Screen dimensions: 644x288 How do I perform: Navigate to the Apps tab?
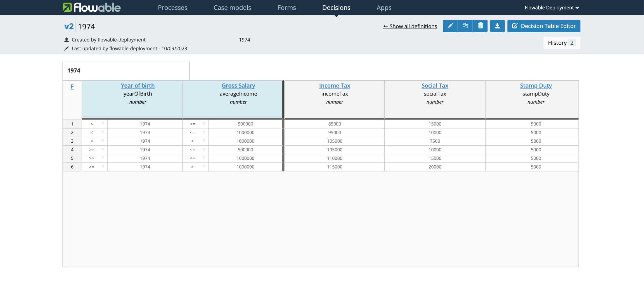click(x=384, y=8)
